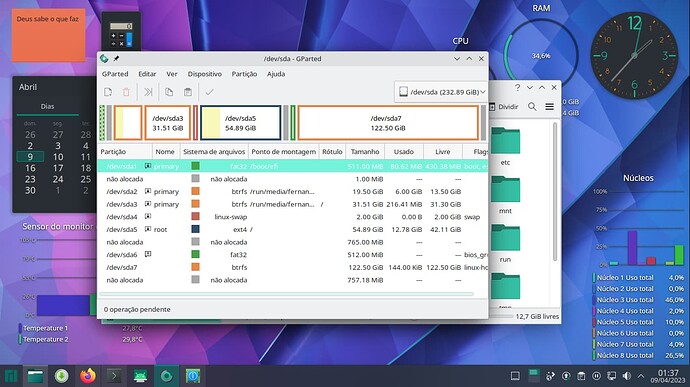The image size is (690, 387).
Task: Click the GParted horizontal scrollbar
Action: tap(286, 294)
